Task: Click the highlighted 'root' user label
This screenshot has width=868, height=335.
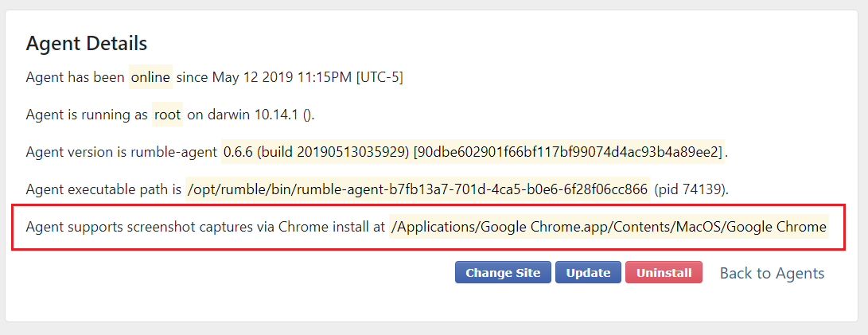Action: (x=168, y=115)
